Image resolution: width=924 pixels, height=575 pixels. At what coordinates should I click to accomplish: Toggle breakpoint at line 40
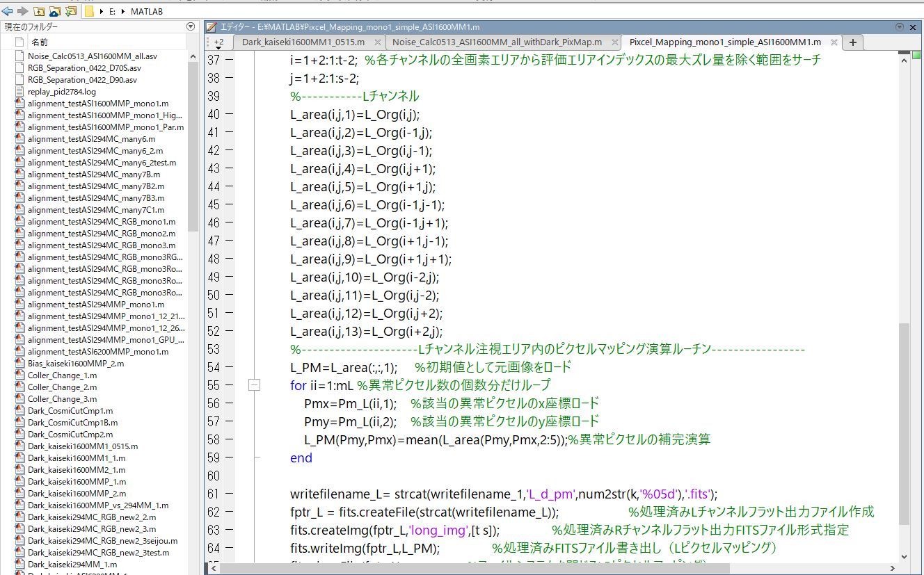tap(230, 115)
